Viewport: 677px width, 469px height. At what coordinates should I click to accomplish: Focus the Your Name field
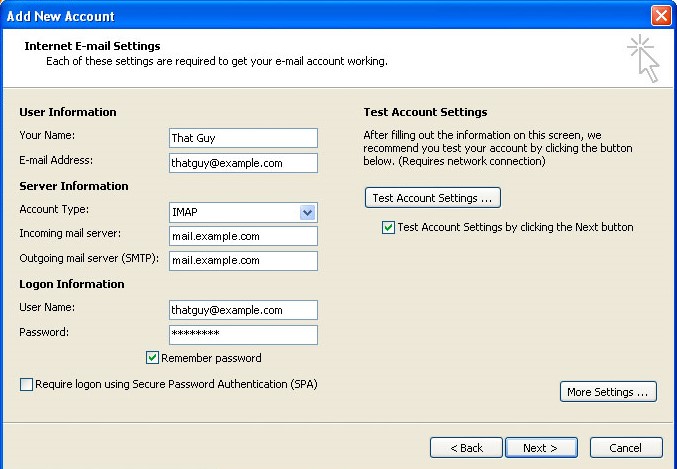(244, 138)
